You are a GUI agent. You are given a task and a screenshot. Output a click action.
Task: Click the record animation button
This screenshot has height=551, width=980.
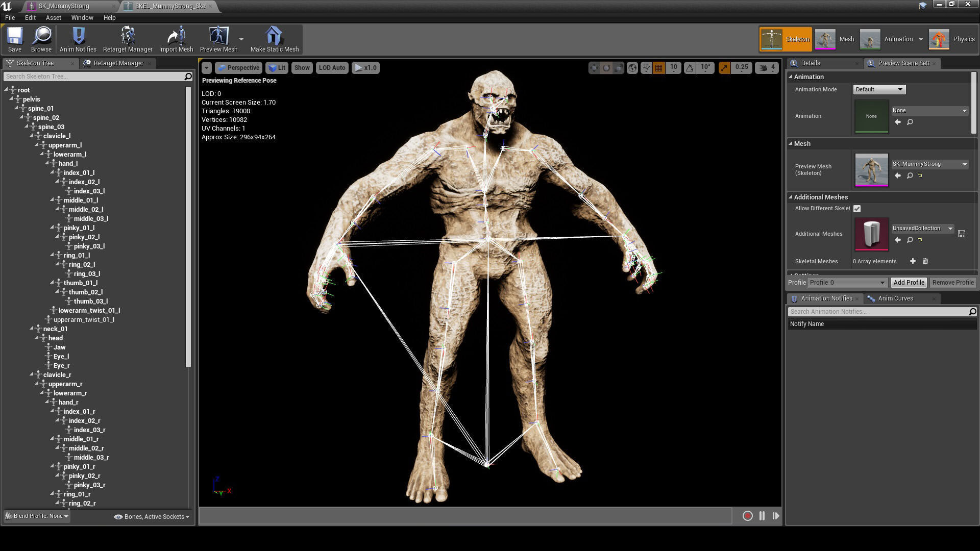[x=748, y=516]
